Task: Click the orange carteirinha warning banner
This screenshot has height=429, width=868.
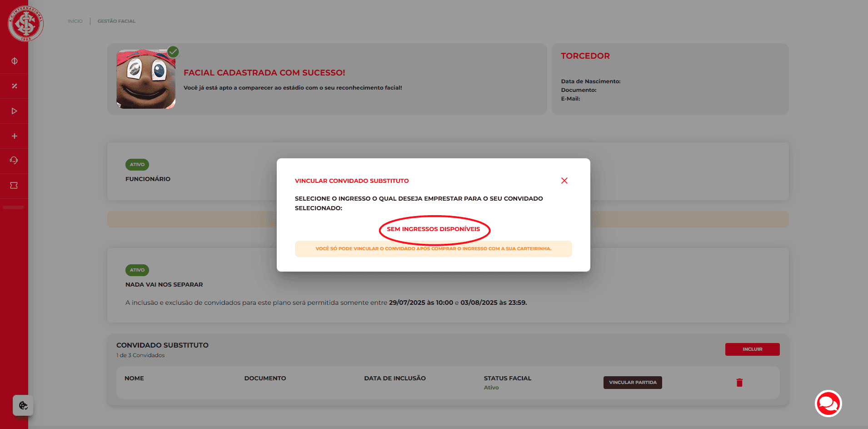Action: click(x=433, y=249)
